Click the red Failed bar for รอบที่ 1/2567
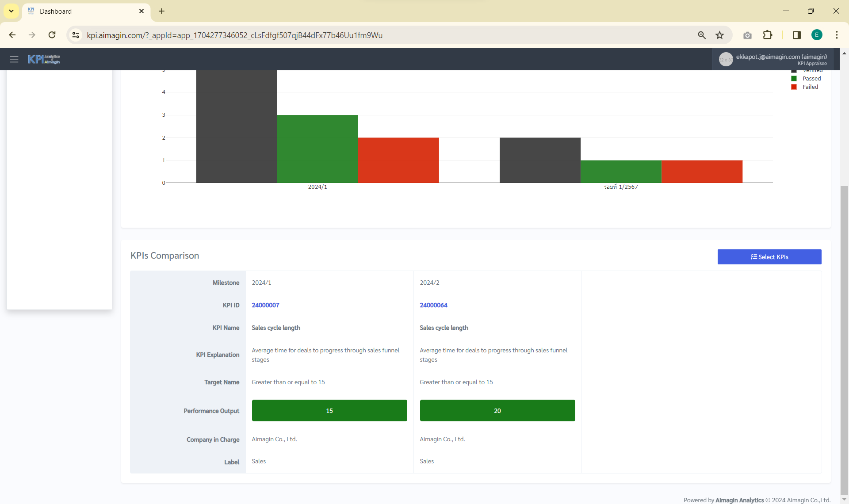849x504 pixels. (702, 172)
